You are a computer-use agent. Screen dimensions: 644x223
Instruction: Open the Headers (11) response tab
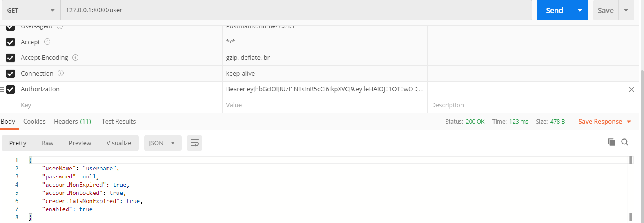point(72,122)
